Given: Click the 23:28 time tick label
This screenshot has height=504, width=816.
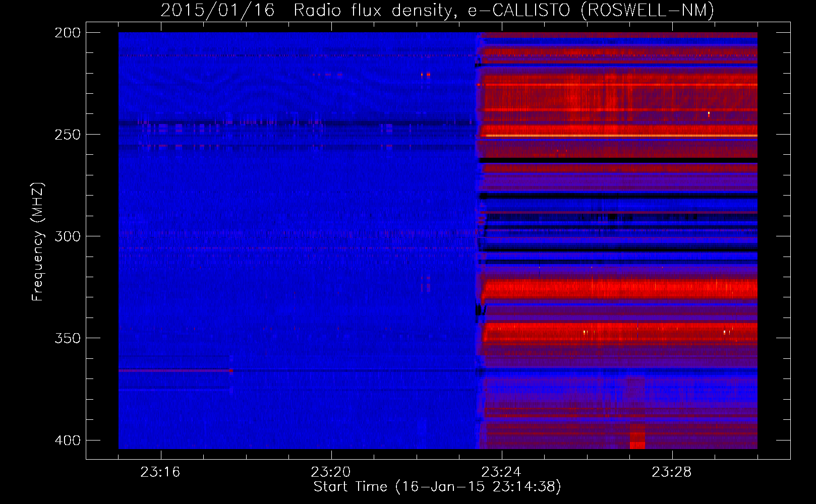Looking at the screenshot, I should [x=672, y=472].
